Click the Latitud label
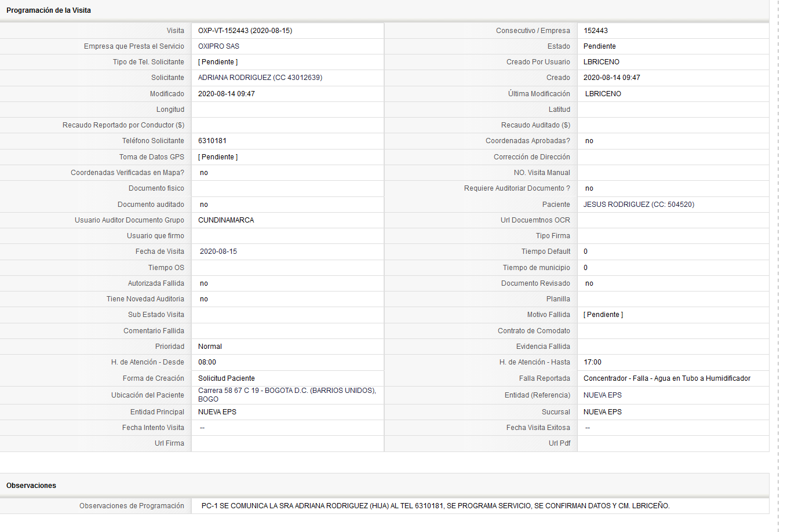 [559, 110]
